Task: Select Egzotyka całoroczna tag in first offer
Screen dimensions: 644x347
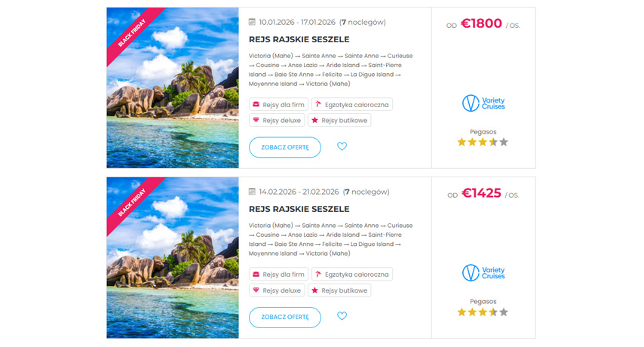Action: (x=352, y=104)
